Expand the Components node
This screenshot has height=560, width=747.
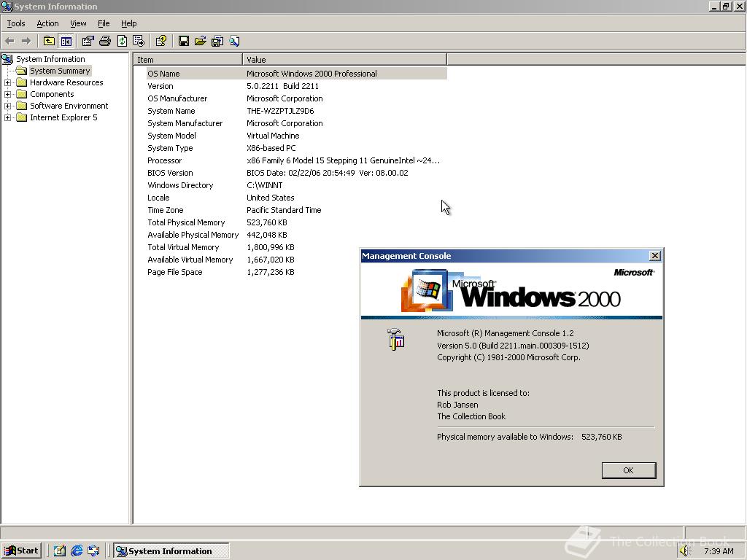coord(7,94)
